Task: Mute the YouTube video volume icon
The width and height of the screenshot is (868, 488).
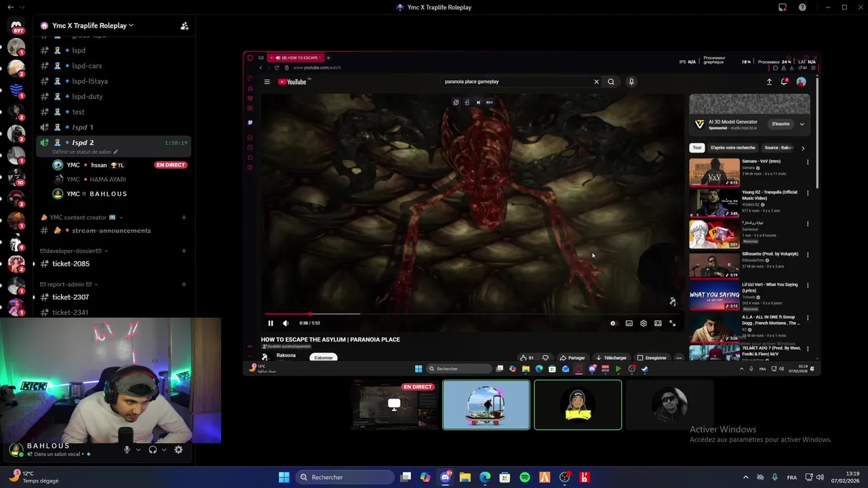Action: tap(285, 323)
